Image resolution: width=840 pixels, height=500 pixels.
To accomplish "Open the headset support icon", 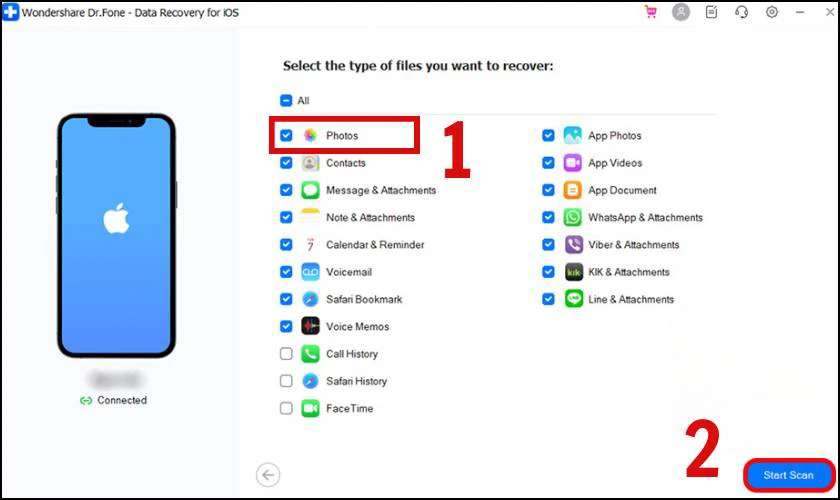I will pyautogui.click(x=741, y=12).
